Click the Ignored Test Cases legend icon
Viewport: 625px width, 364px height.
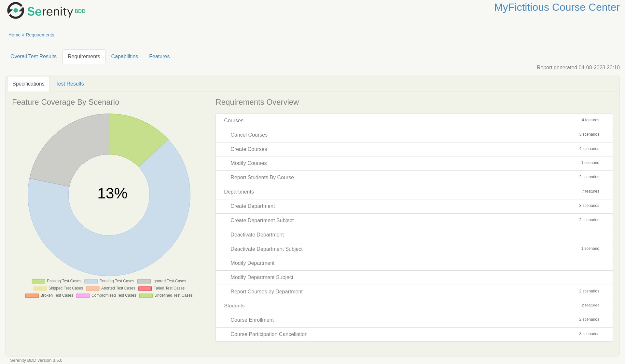pyautogui.click(x=144, y=281)
